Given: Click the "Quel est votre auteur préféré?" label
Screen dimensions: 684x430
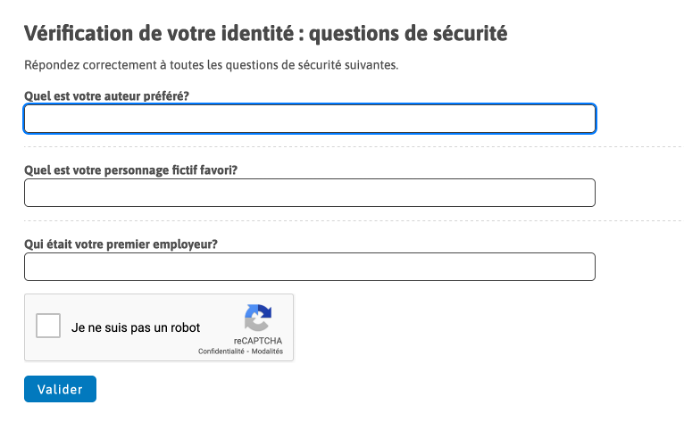Looking at the screenshot, I should [x=106, y=96].
